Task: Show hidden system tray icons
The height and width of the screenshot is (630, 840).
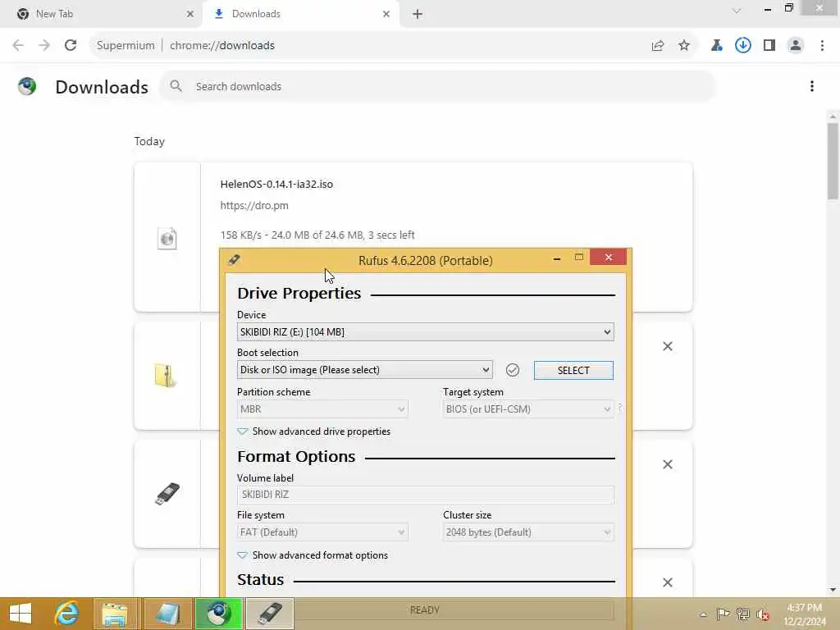Action: click(703, 614)
